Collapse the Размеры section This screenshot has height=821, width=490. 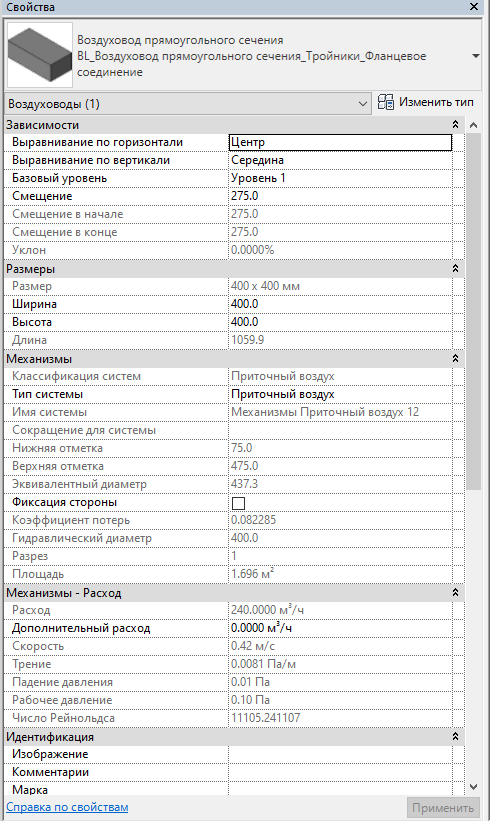(x=455, y=269)
